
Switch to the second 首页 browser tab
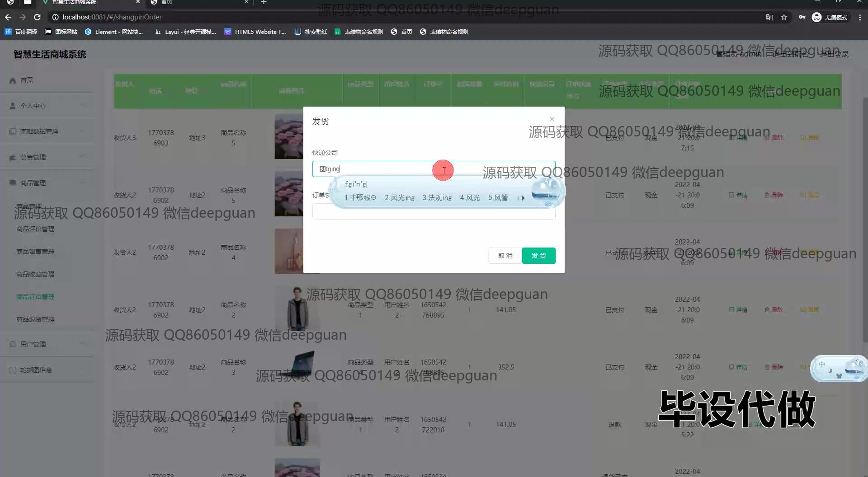click(x=199, y=2)
